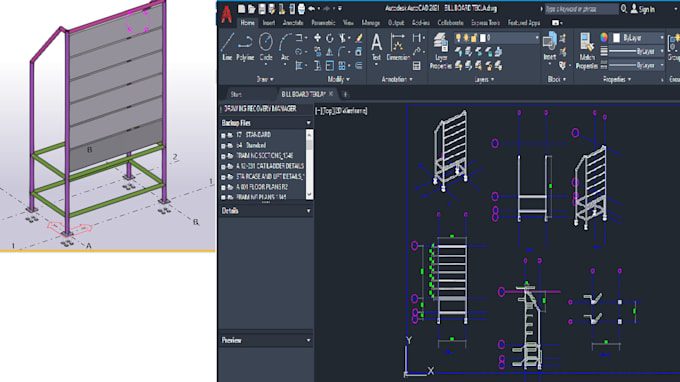Open the Home ribbon tab

pos(247,23)
